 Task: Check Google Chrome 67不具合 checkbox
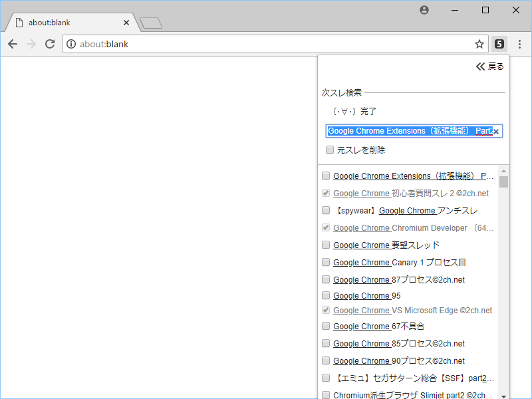[326, 327]
